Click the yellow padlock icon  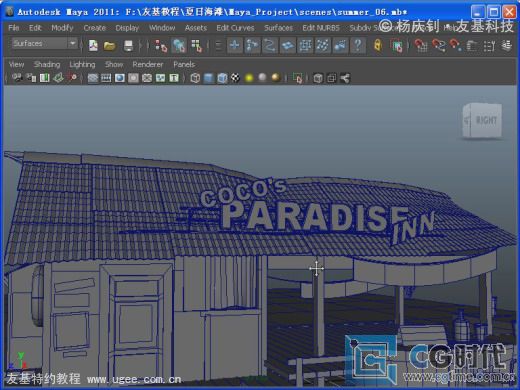click(378, 45)
